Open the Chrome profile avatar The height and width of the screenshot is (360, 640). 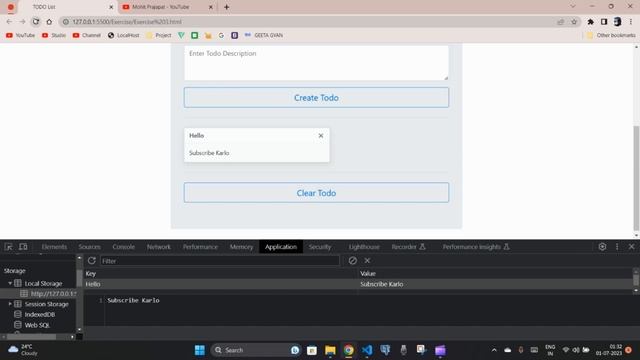pos(618,22)
